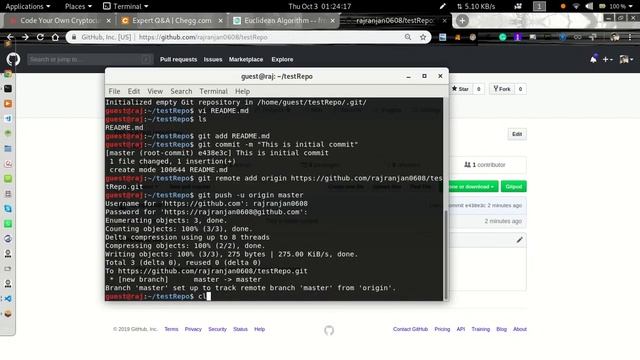
Task: Bookmark this page with star icon
Action: point(423,37)
